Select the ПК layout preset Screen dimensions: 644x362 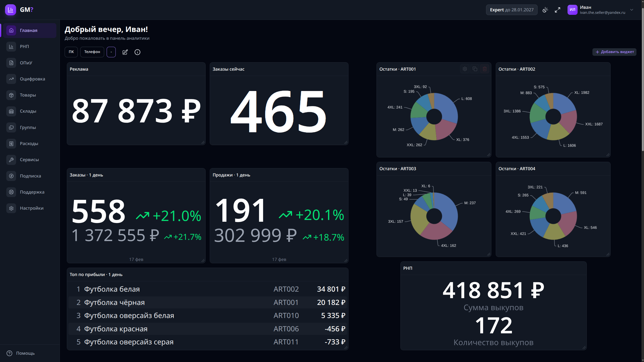(x=71, y=52)
